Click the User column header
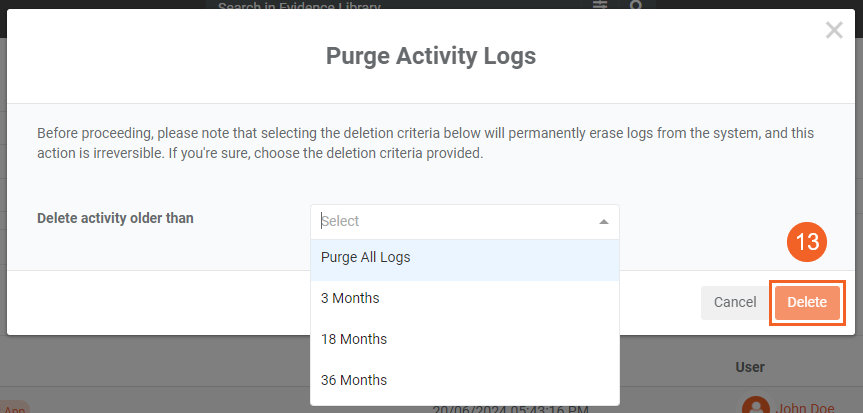Screen dimensions: 863x413 tap(750, 368)
